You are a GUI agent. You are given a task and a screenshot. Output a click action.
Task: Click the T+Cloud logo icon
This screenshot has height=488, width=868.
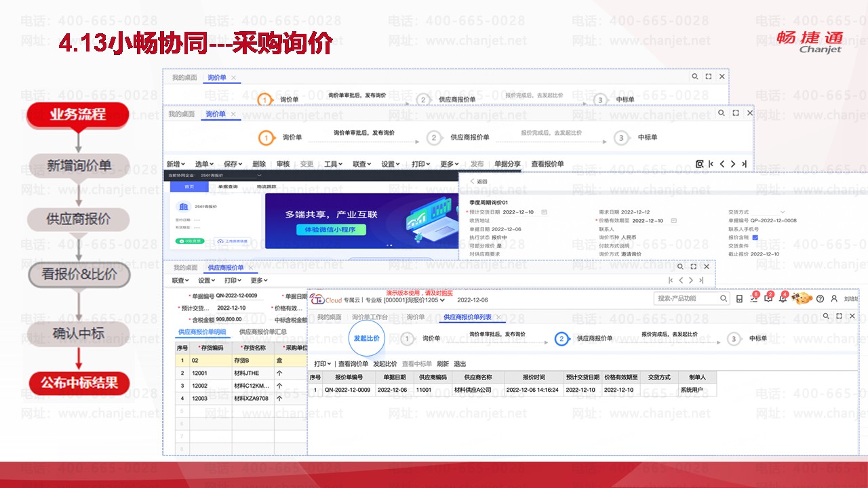click(x=317, y=299)
